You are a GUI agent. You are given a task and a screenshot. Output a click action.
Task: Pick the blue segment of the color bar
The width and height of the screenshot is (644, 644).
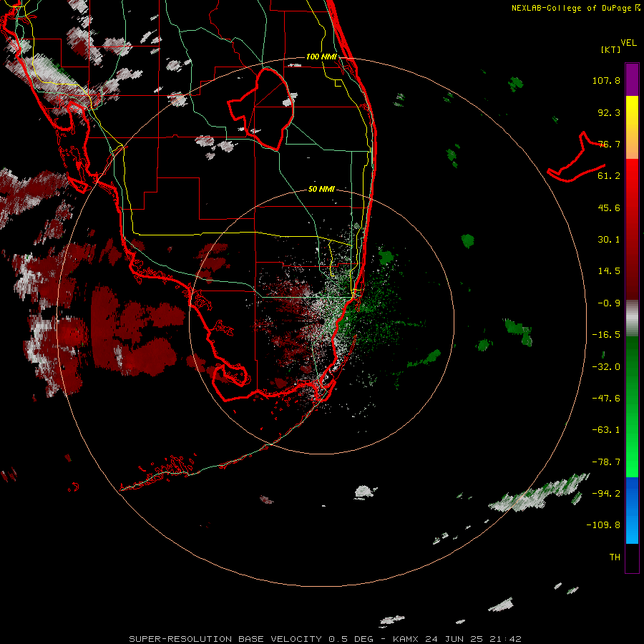(632, 510)
